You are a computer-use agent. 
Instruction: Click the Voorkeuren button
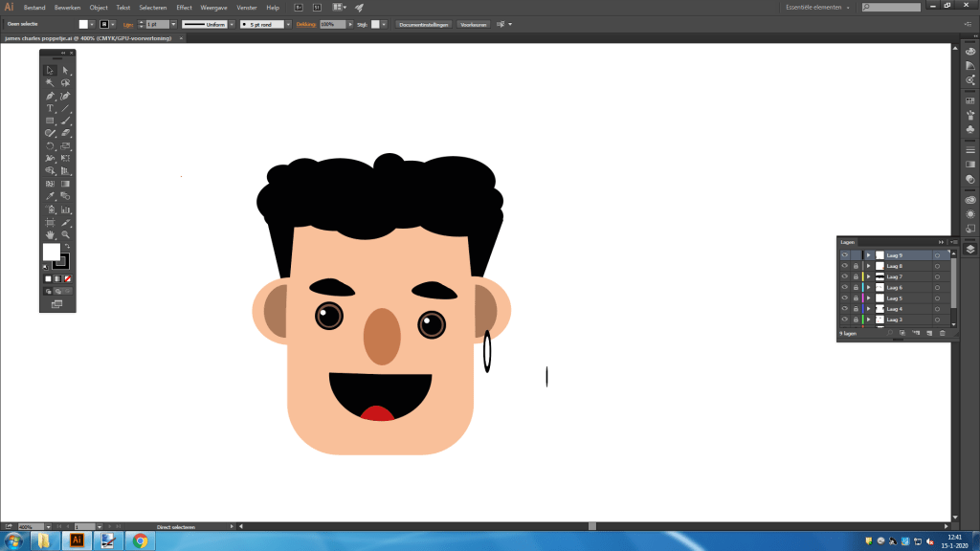474,24
